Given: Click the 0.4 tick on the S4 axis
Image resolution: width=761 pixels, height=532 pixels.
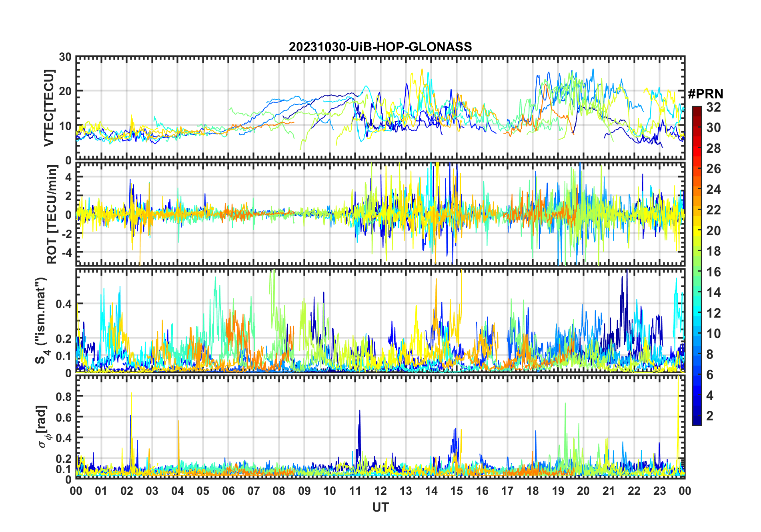Looking at the screenshot, I should coord(64,304).
